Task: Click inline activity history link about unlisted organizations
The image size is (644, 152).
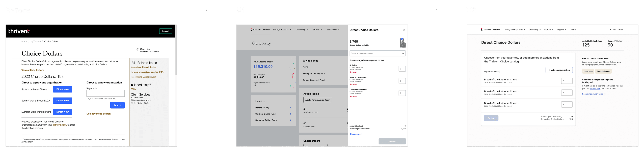Action: click(60, 125)
